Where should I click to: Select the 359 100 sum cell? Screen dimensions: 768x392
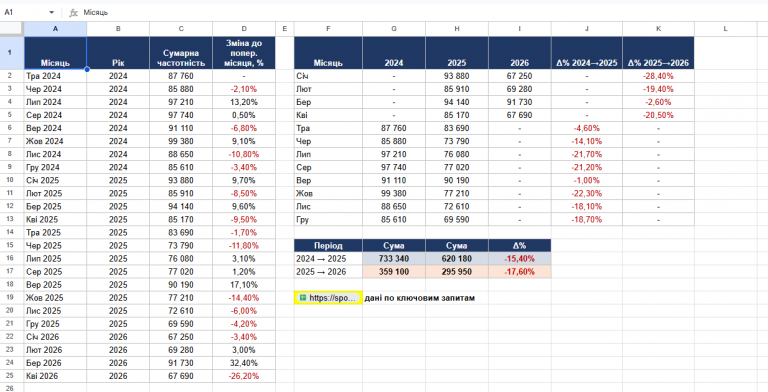click(x=394, y=272)
